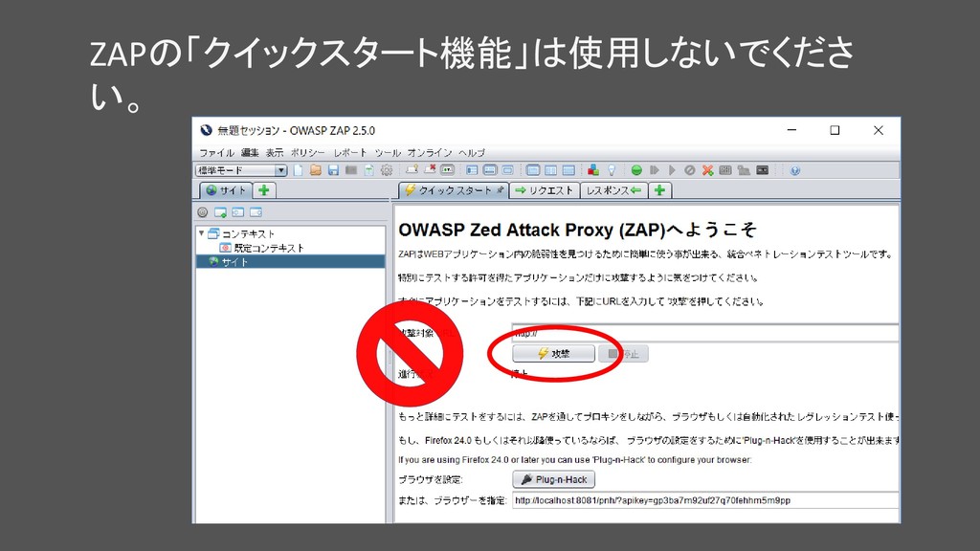Screen dimensions: 980x551
Task: Click the import context icon in Sites panel
Action: 238,212
